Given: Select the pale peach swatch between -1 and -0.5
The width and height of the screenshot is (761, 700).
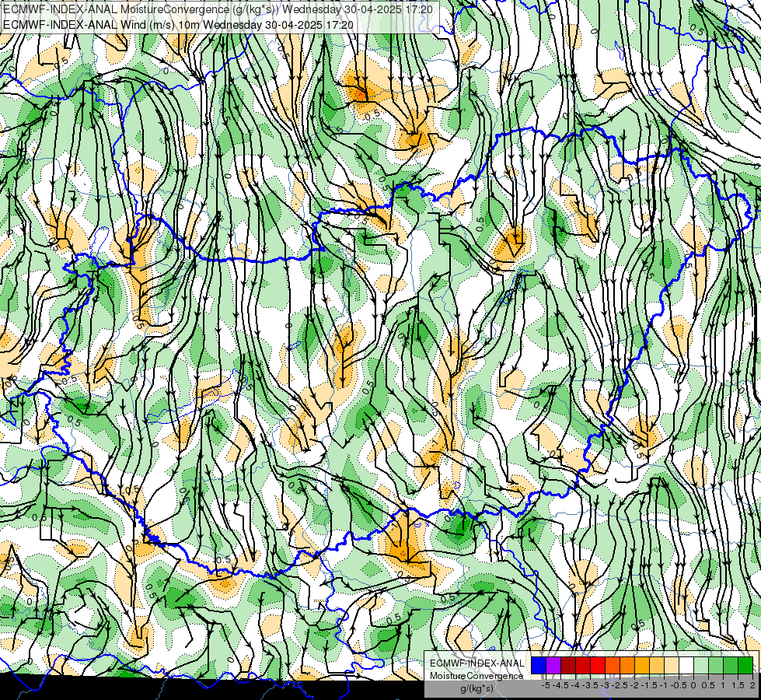Looking at the screenshot, I should pyautogui.click(x=672, y=665).
